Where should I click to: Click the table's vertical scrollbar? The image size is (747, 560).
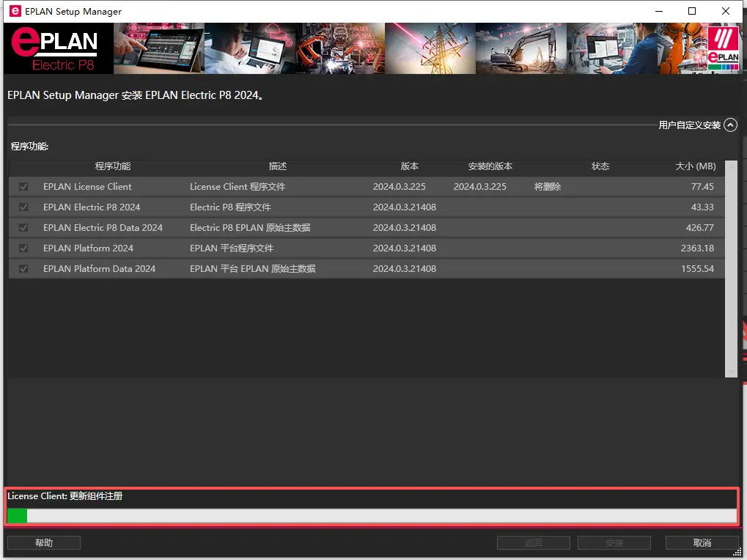(731, 268)
